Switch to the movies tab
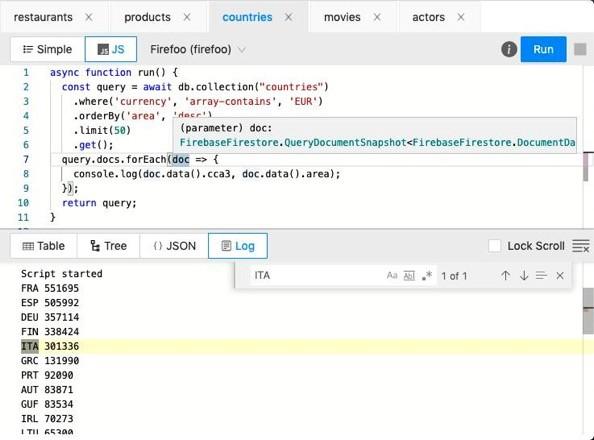The height and width of the screenshot is (440, 594). coord(342,17)
